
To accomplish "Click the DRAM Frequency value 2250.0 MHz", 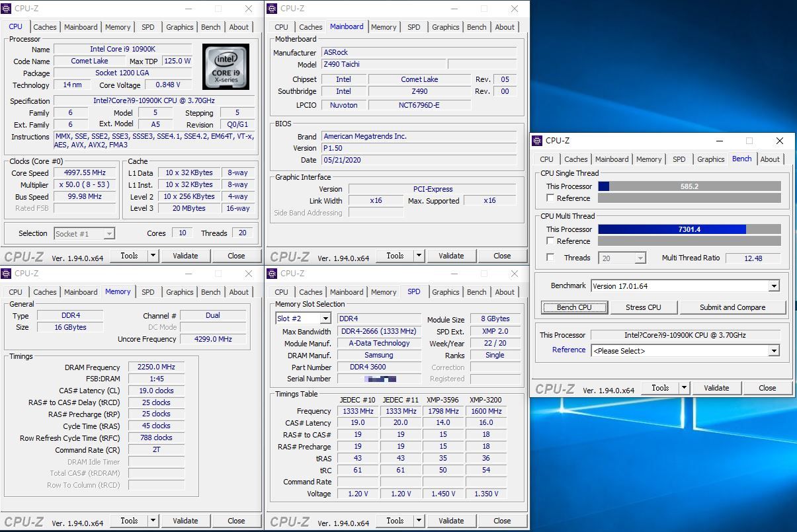I will [x=156, y=367].
